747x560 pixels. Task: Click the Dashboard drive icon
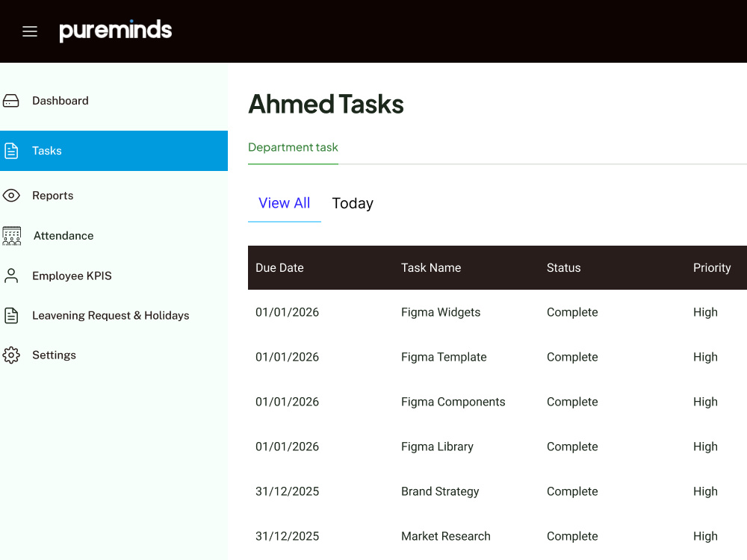11,101
